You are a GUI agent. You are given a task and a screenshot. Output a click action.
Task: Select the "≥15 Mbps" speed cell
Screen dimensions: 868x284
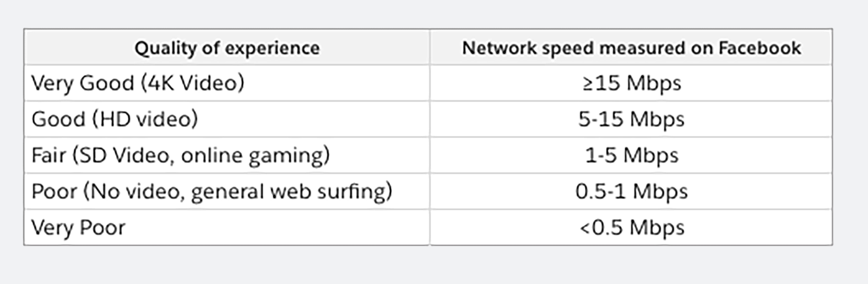point(631,83)
